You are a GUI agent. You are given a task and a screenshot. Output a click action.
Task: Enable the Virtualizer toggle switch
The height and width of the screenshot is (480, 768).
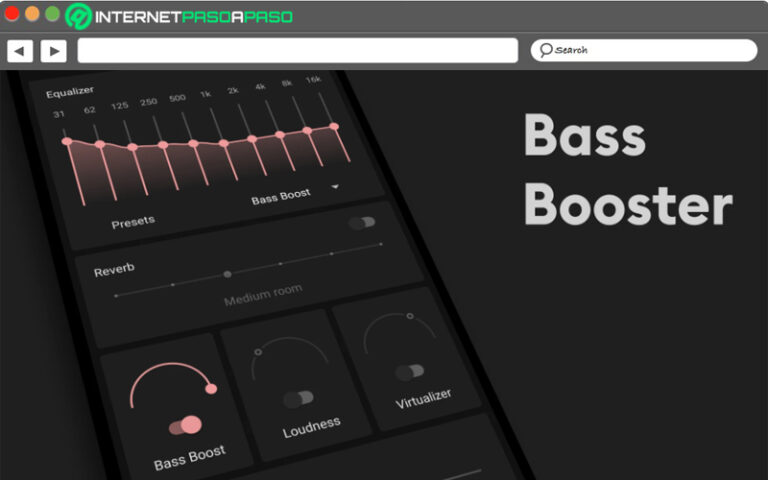point(409,372)
